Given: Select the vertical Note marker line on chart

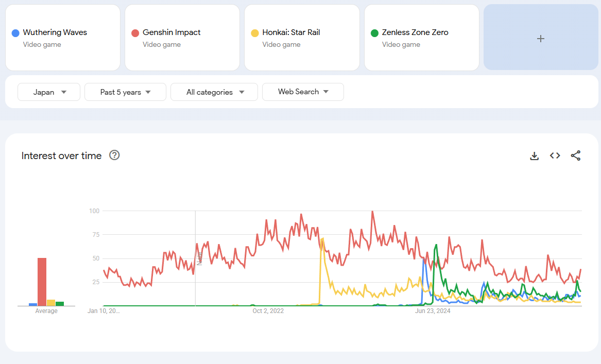Looking at the screenshot, I should point(196,258).
